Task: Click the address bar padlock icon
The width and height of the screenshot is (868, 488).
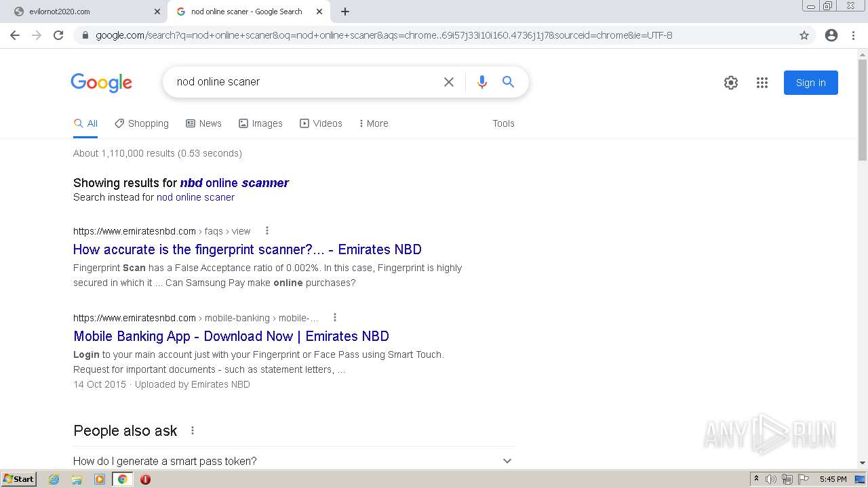Action: (x=85, y=35)
